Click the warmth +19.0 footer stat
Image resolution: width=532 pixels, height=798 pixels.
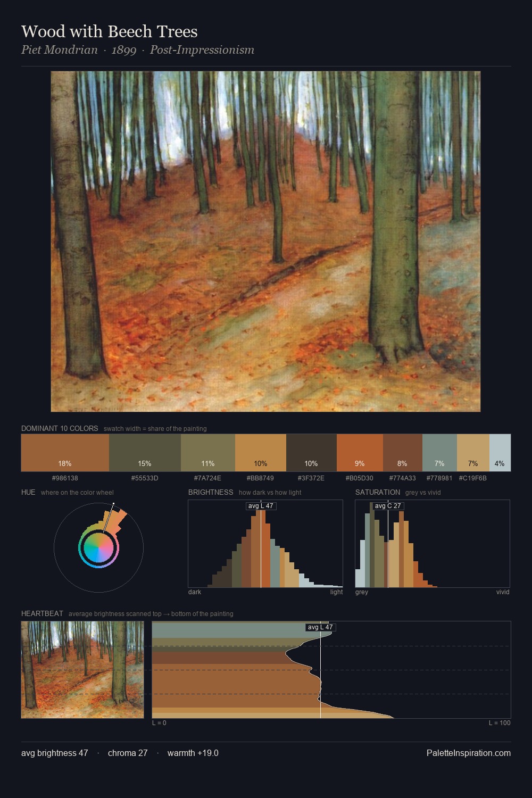(193, 753)
